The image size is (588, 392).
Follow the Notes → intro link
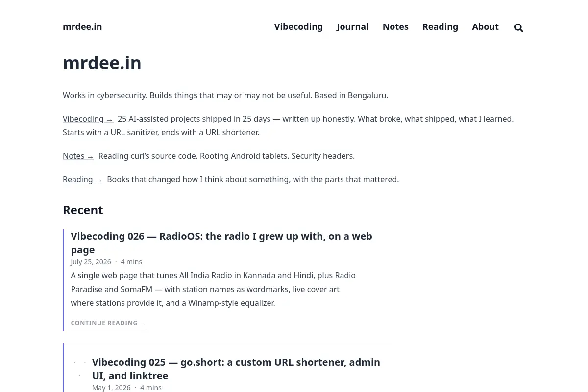point(78,156)
